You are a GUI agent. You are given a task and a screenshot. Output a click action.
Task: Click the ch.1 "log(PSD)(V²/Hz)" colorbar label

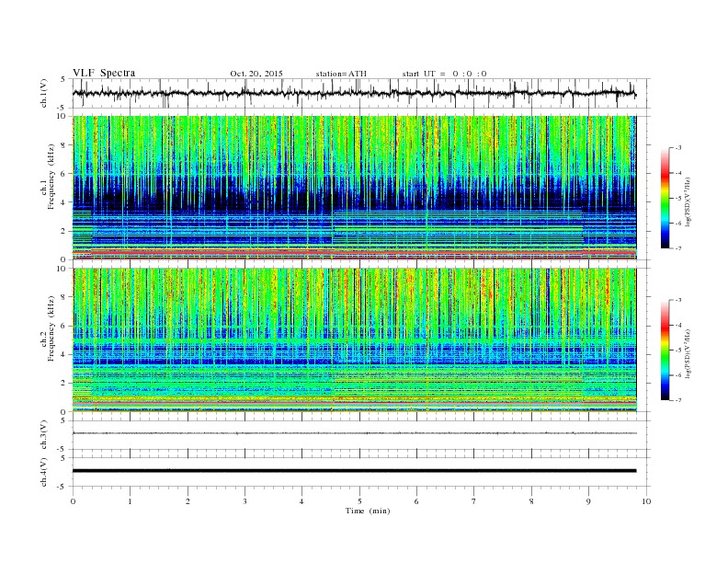click(x=688, y=202)
